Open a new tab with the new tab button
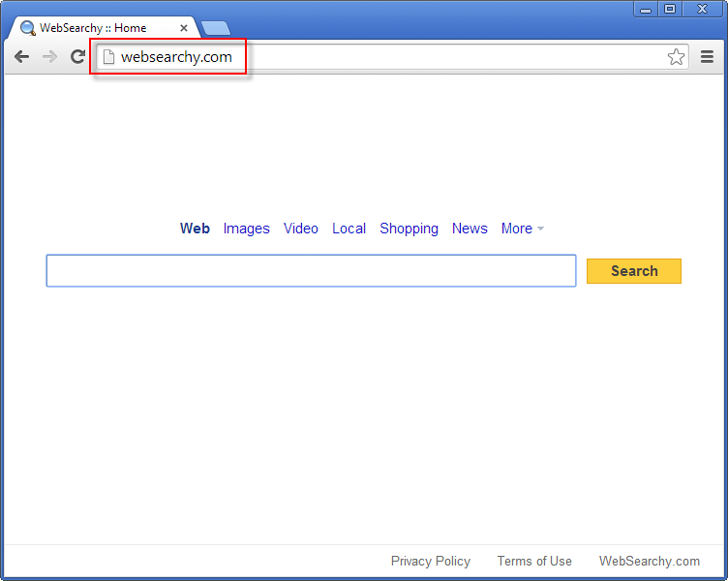This screenshot has height=581, width=728. pyautogui.click(x=216, y=28)
